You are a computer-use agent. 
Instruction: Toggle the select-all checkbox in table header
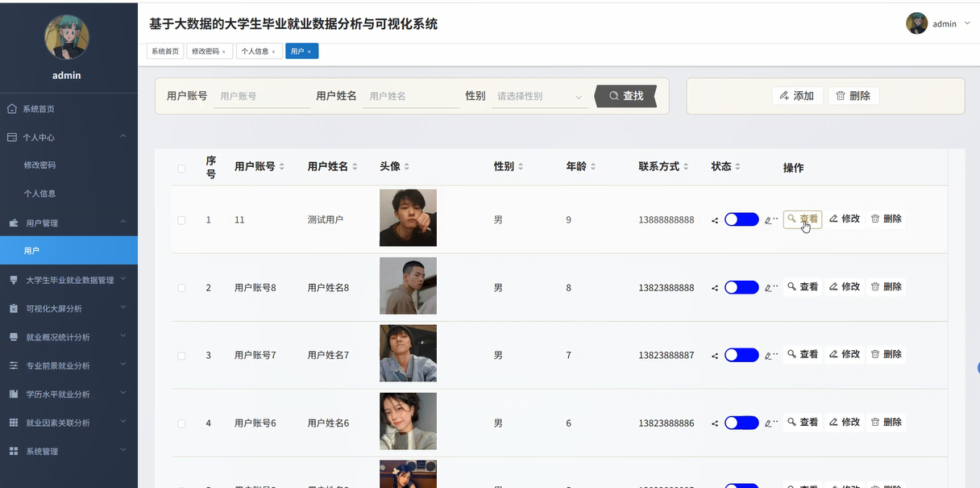coord(181,169)
